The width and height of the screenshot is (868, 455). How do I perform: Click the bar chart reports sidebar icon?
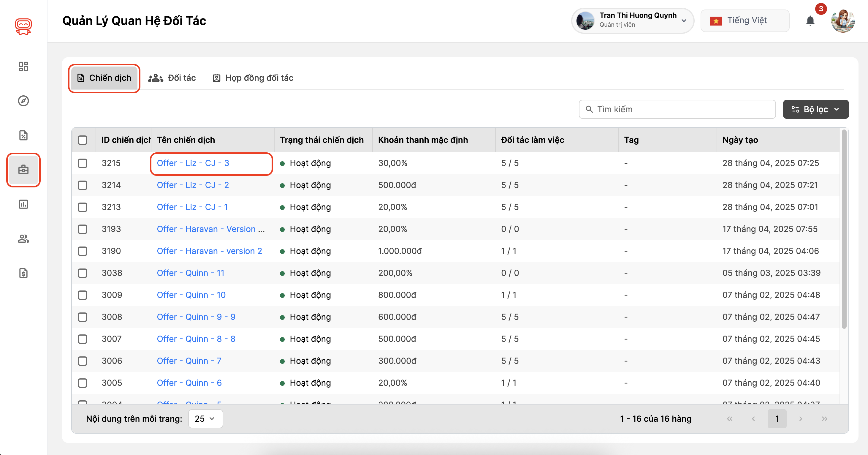[x=23, y=204]
